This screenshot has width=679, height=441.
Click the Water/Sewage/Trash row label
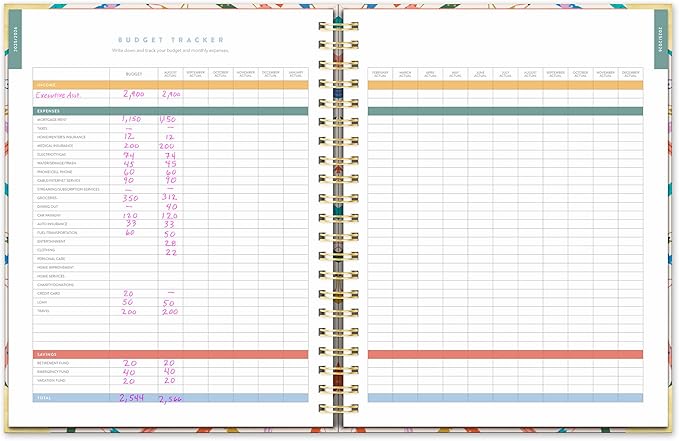pos(57,163)
